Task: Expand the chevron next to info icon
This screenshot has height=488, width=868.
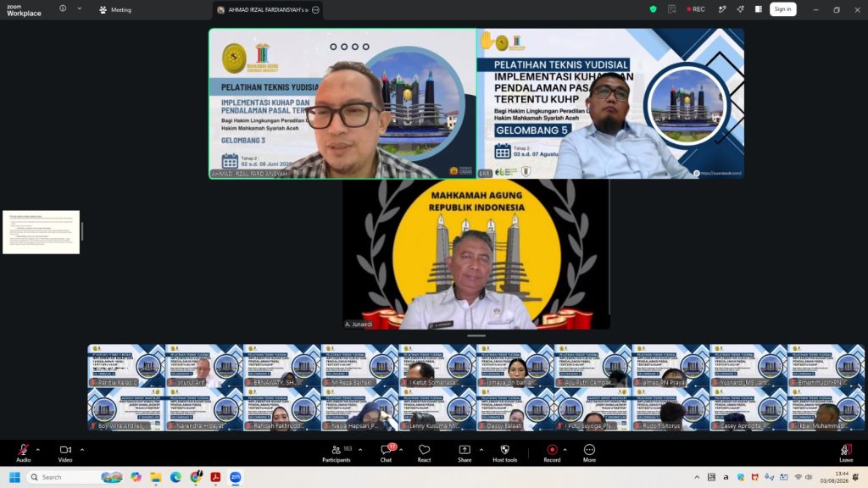Action: 79,8
